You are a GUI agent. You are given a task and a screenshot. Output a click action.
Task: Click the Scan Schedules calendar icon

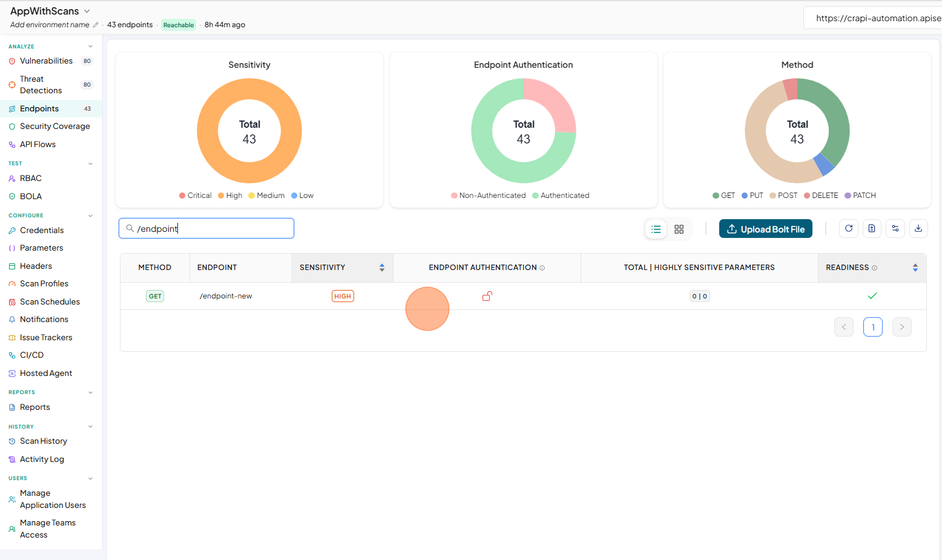[12, 302]
